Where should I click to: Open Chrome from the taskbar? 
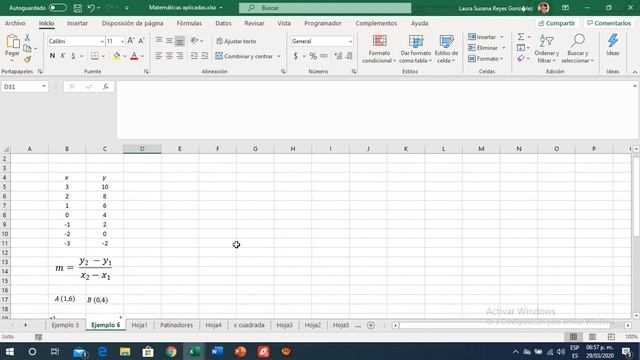tap(171, 351)
